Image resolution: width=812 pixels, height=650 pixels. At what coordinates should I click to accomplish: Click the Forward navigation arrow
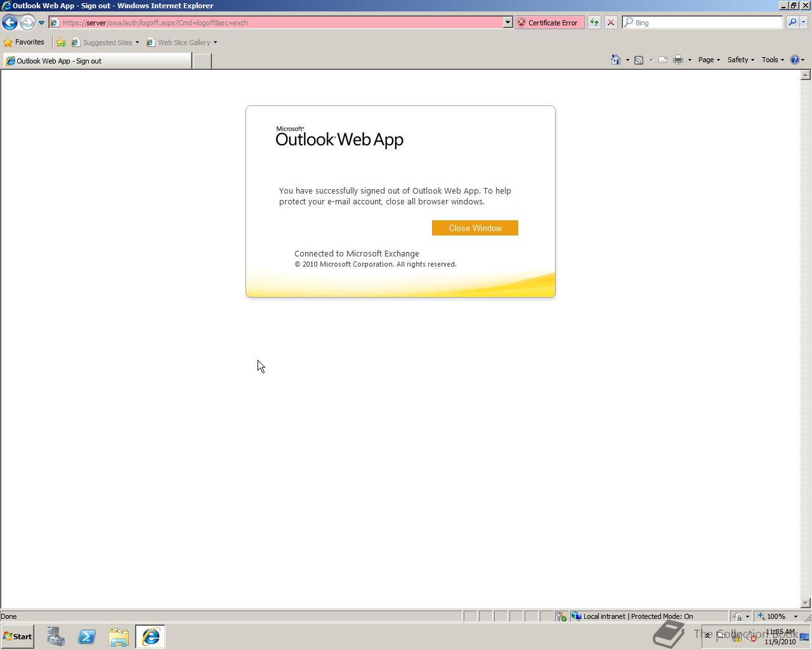click(x=27, y=22)
